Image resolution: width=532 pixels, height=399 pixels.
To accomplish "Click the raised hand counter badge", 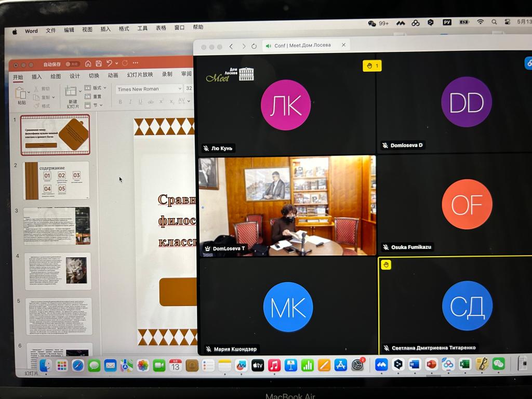I will (x=372, y=66).
